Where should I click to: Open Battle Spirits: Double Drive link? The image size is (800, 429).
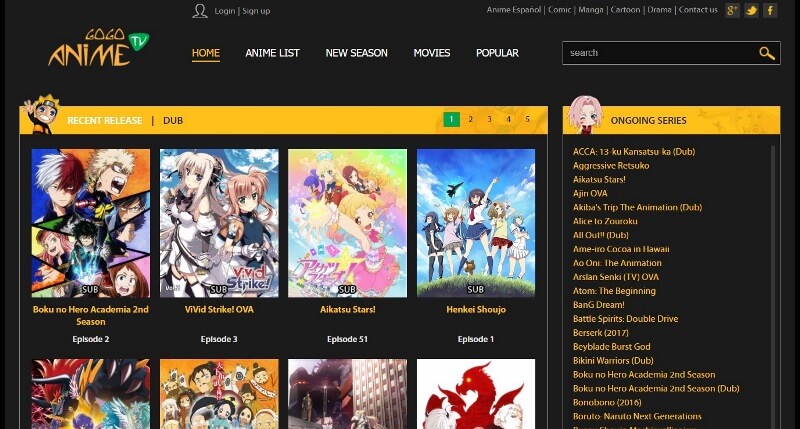626,319
